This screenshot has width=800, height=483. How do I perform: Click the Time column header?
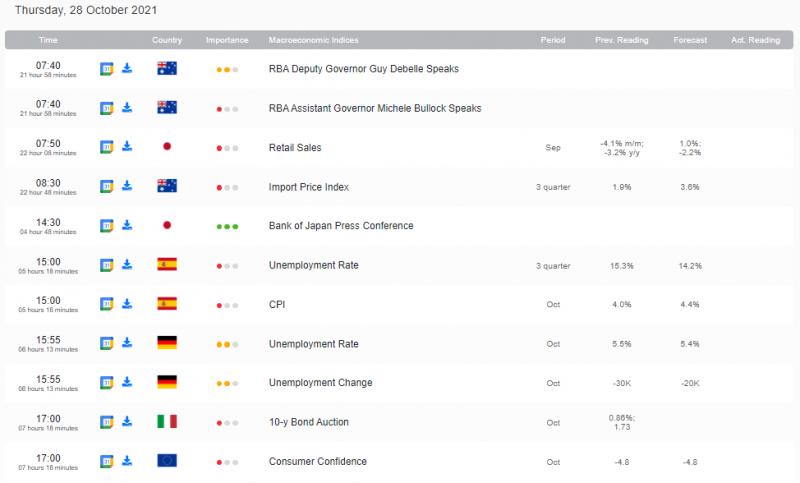[x=48, y=40]
